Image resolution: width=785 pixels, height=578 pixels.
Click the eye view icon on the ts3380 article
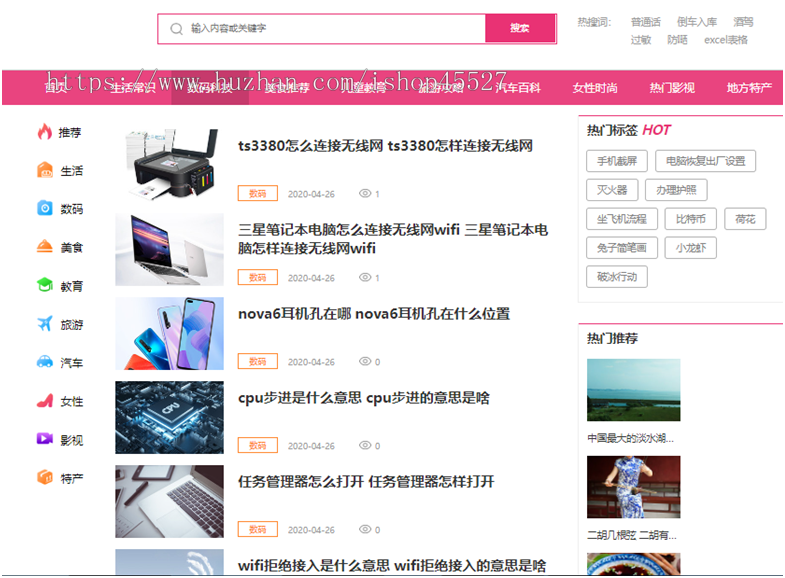365,193
